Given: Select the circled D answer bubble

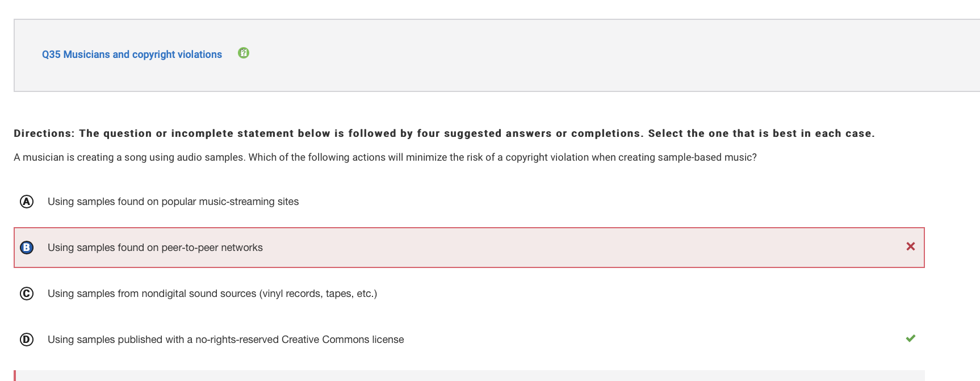Looking at the screenshot, I should click(x=27, y=340).
